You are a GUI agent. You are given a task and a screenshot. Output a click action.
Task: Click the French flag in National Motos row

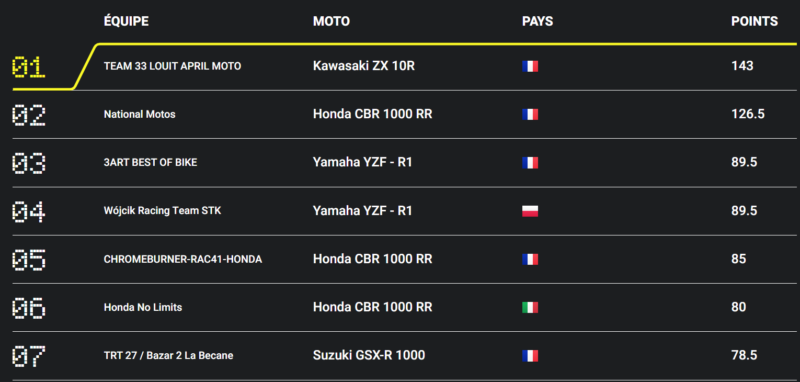tap(530, 114)
